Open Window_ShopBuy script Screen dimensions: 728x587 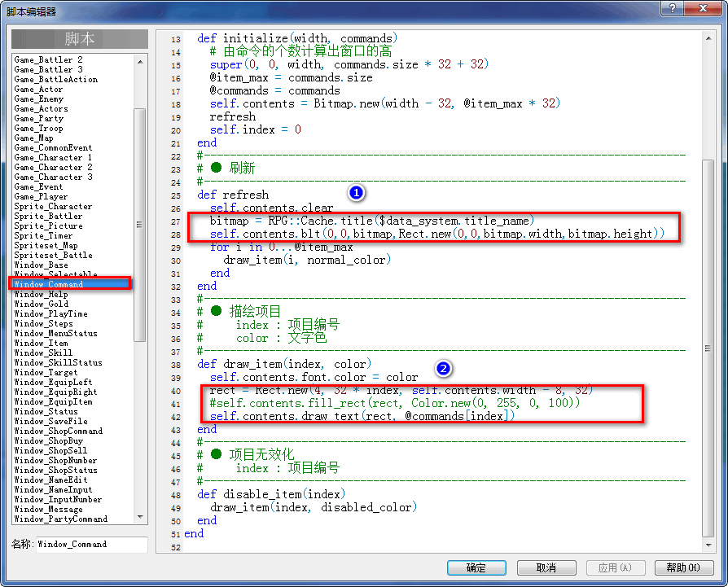click(x=48, y=440)
